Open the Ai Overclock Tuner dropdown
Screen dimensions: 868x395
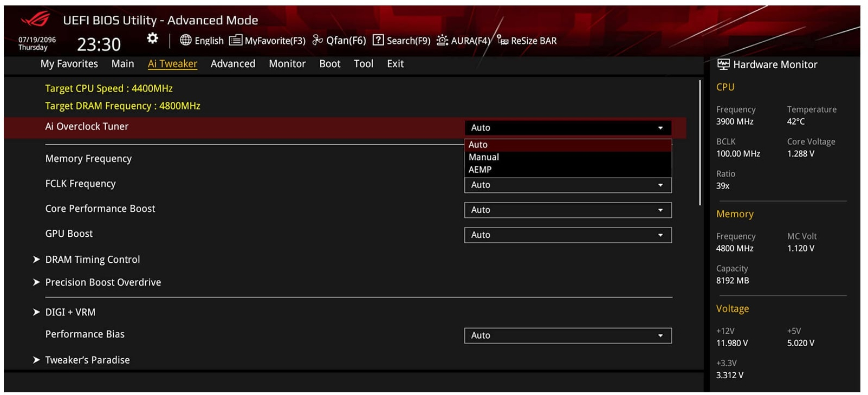[x=568, y=128]
